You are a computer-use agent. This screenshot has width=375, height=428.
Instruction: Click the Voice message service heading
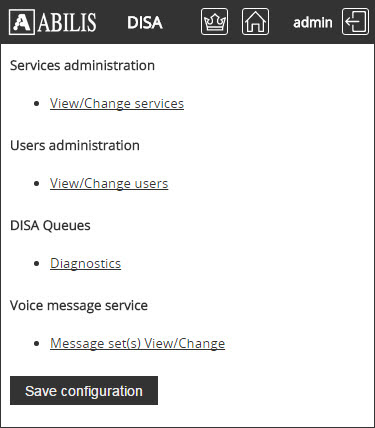pyautogui.click(x=79, y=305)
